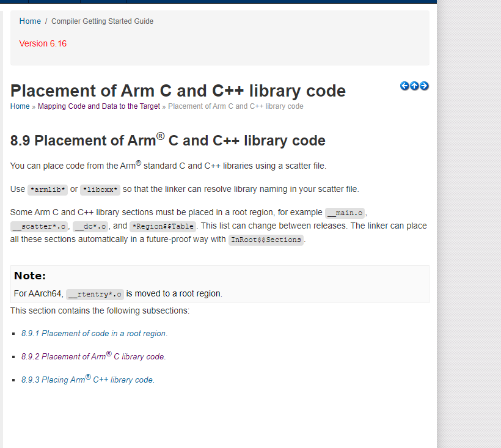Viewport: 501px width, 448px height.
Task: Go to the next page arrow icon
Action: coord(424,86)
